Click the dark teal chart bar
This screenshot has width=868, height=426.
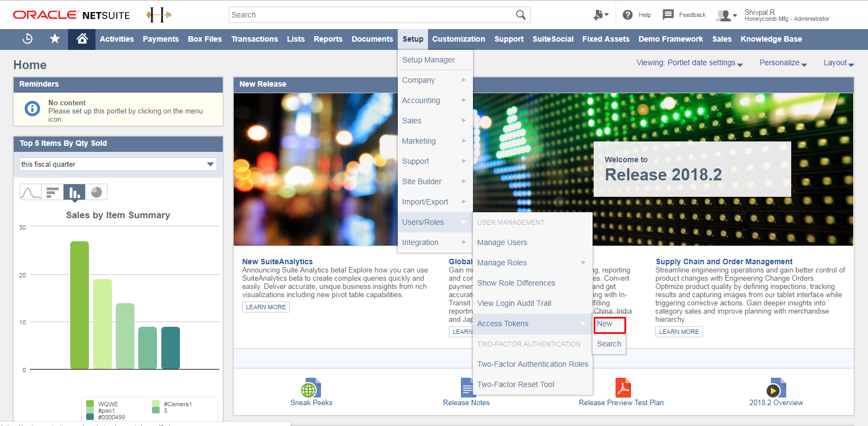point(171,348)
